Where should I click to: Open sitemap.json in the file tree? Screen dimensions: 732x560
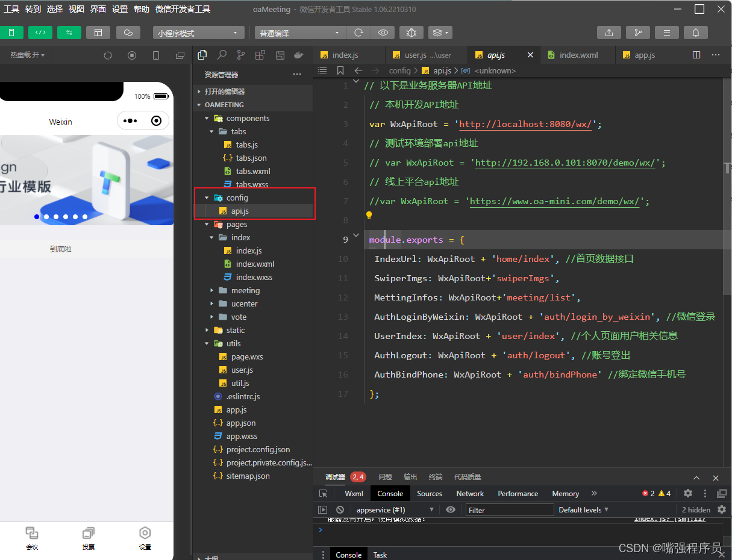point(252,476)
